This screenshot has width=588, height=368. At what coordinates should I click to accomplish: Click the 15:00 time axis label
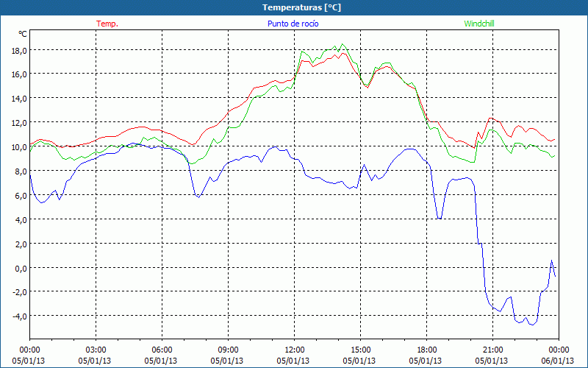coord(360,350)
